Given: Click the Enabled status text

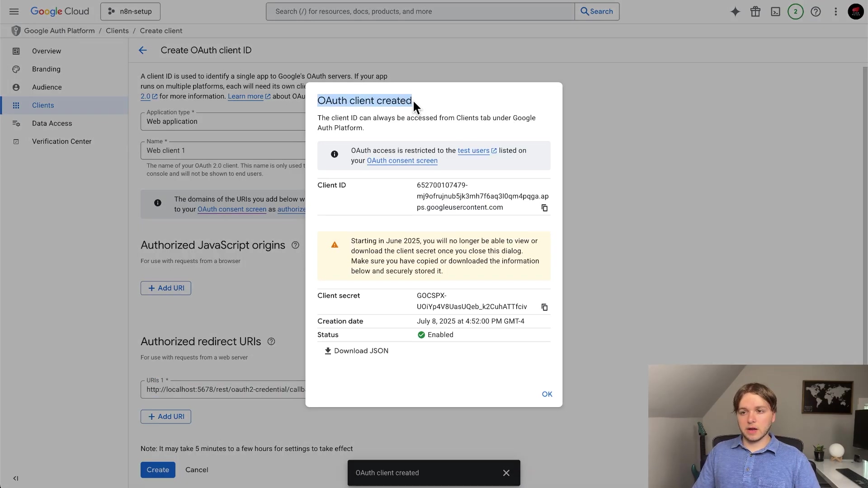Looking at the screenshot, I should coord(440,335).
